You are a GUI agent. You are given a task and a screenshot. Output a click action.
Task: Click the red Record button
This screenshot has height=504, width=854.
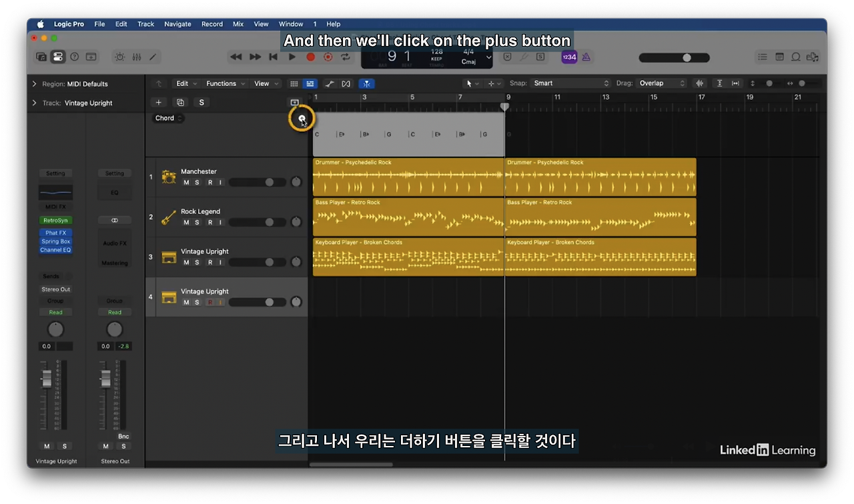(310, 57)
